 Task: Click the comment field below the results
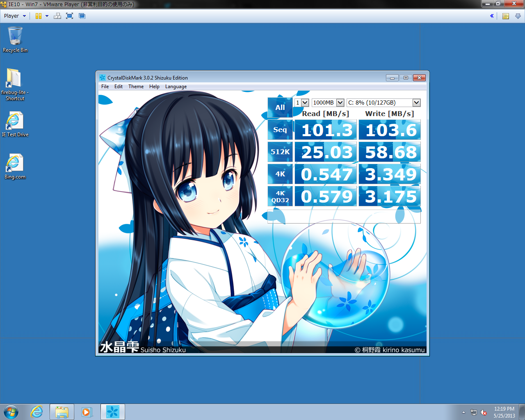[344, 217]
